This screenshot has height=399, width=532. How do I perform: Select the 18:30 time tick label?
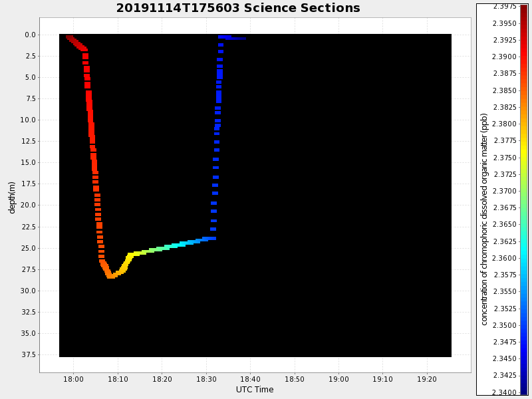[206, 379]
